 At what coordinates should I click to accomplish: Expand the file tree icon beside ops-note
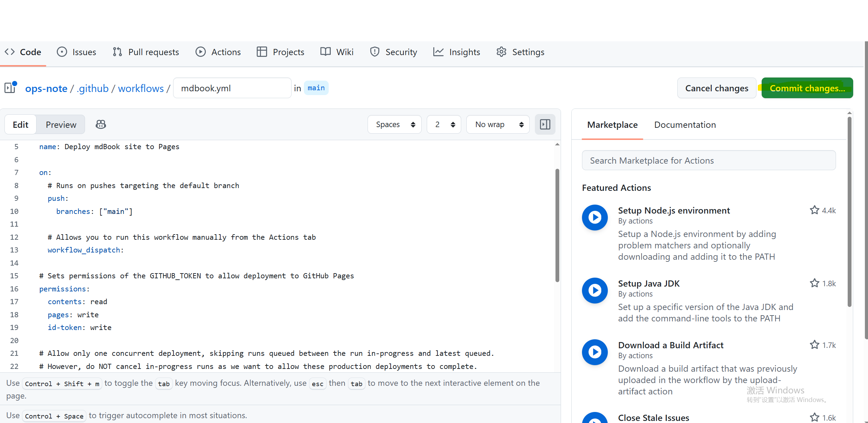tap(11, 87)
